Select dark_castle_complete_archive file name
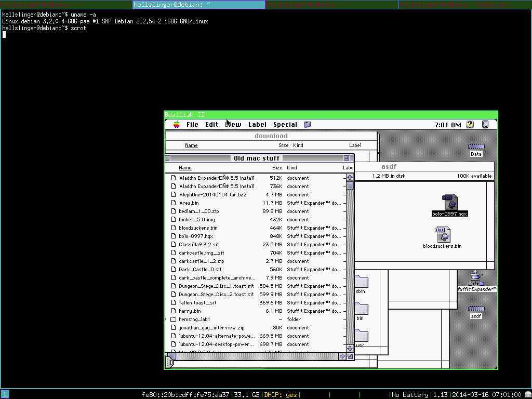The height and width of the screenshot is (399, 532). 217,277
